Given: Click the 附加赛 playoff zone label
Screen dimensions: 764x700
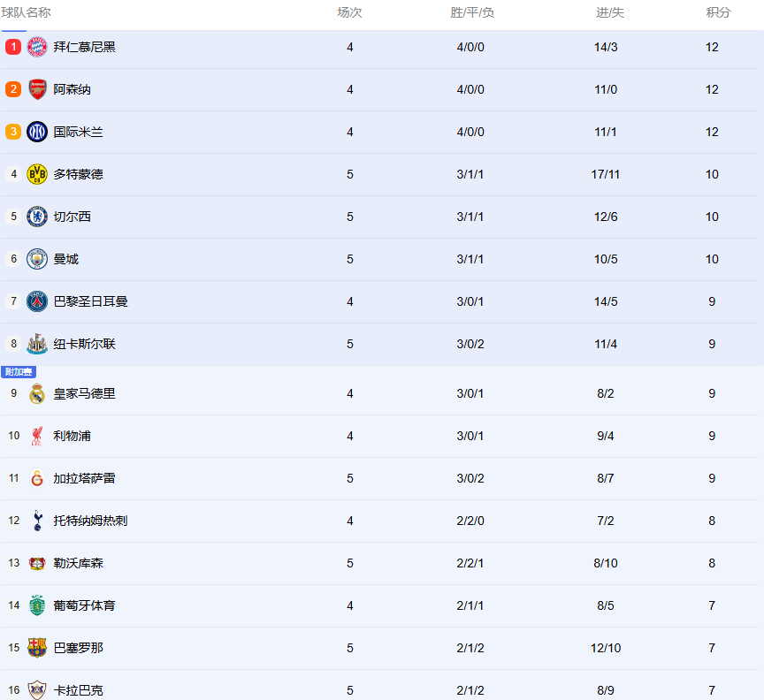Looking at the screenshot, I should [18, 372].
